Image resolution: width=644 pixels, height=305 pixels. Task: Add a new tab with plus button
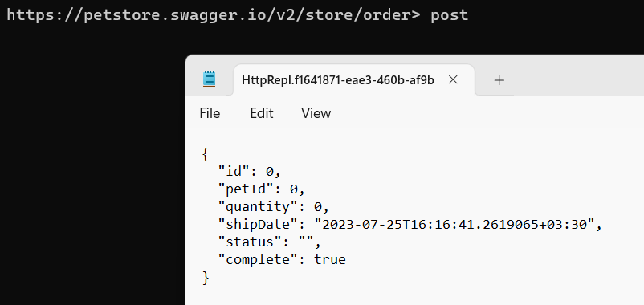click(x=499, y=80)
